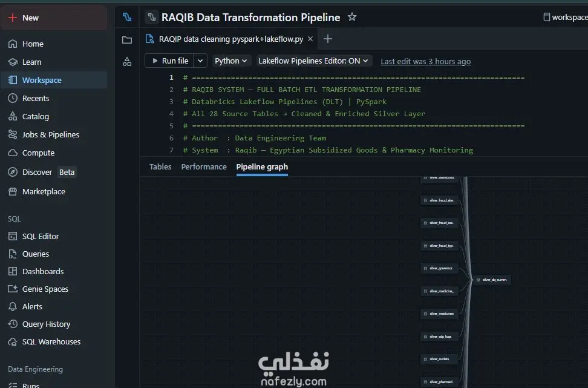The height and width of the screenshot is (388, 588).
Task: Click code line 6 Author comment
Action: click(254, 138)
